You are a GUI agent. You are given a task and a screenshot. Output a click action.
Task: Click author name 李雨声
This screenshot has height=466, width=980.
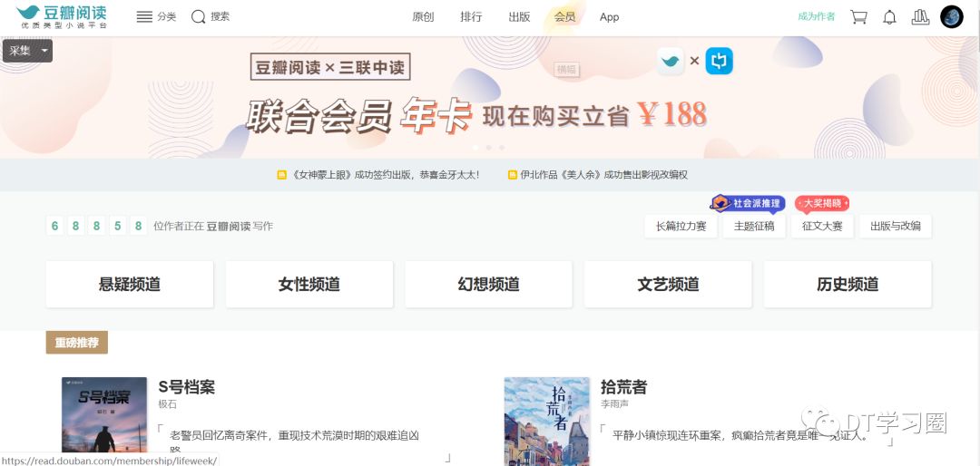pyautogui.click(x=614, y=404)
